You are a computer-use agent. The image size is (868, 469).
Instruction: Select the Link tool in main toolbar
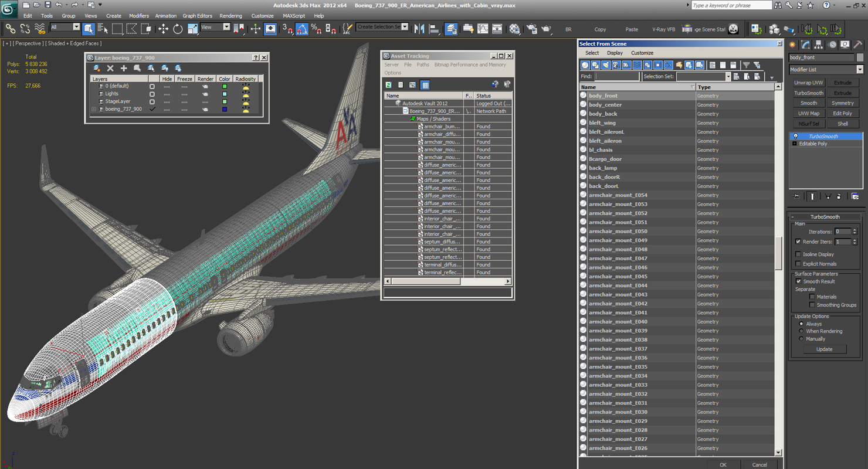point(11,29)
